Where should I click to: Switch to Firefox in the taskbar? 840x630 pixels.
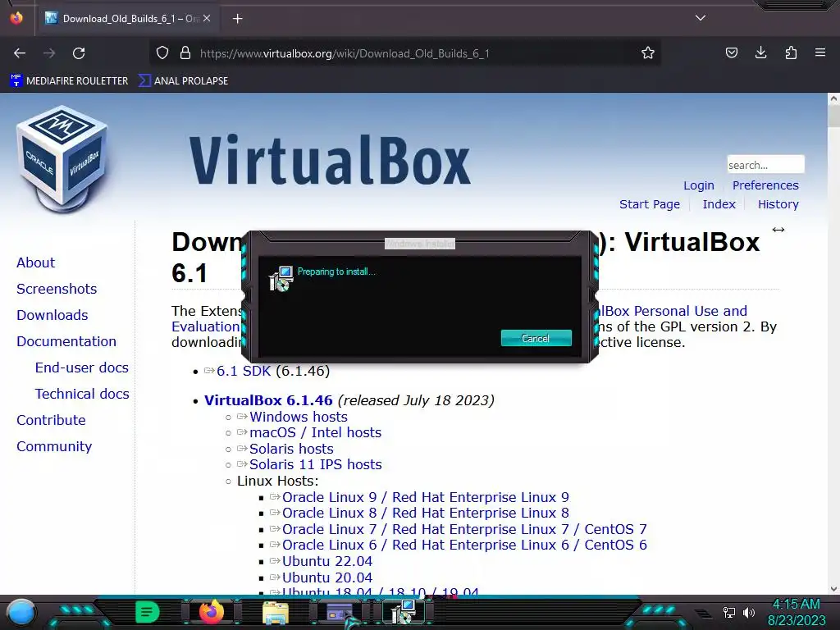coord(211,612)
